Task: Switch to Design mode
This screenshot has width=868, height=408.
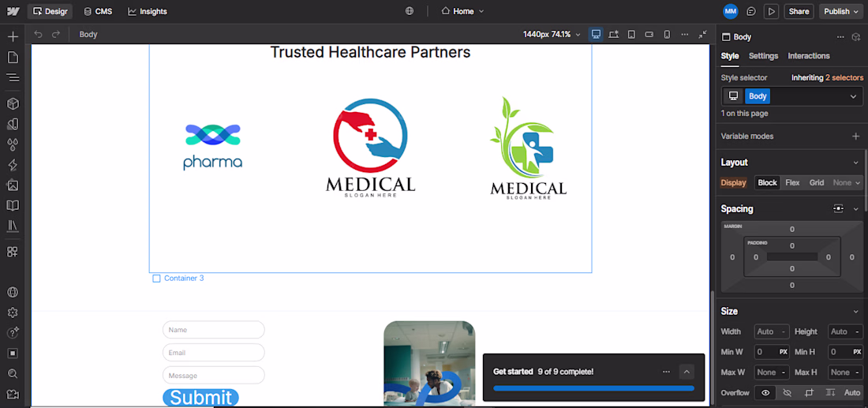Action: pos(50,11)
